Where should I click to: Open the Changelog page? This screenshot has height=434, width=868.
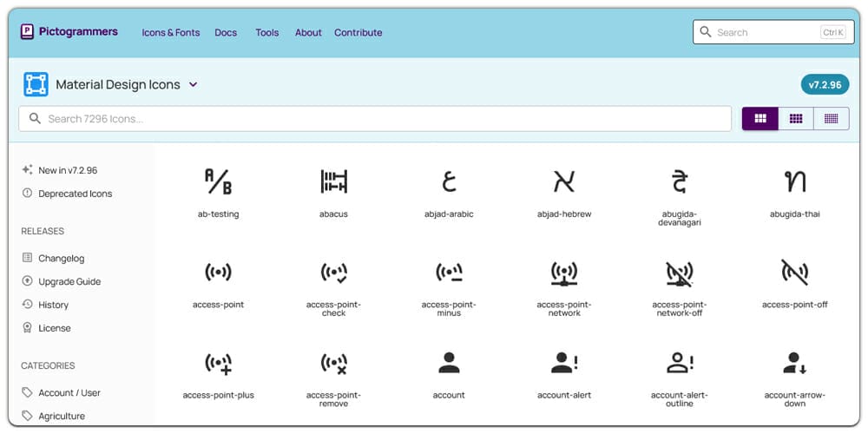(53, 258)
